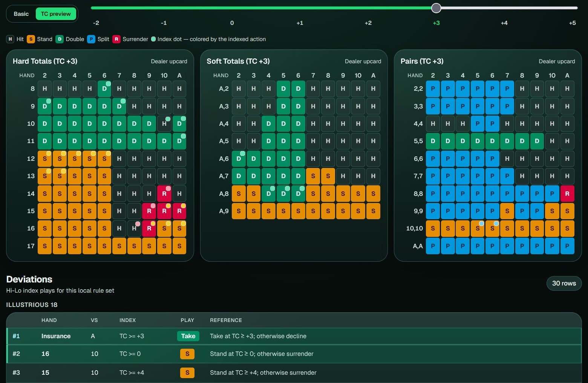This screenshot has height=383, width=588.
Task: Select soft A,4 vs dealer 3 hit cell
Action: click(254, 124)
